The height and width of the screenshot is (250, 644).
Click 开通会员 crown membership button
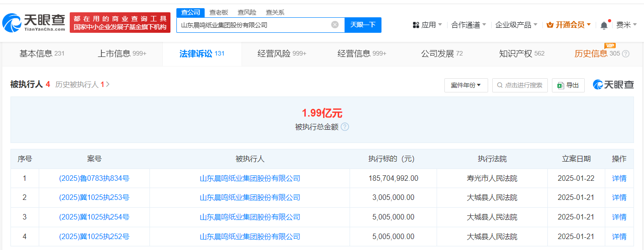click(x=568, y=25)
